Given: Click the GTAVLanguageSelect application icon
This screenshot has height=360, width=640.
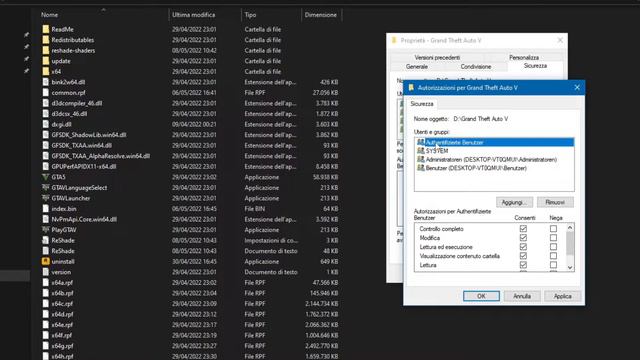Looking at the screenshot, I should click(46, 188).
